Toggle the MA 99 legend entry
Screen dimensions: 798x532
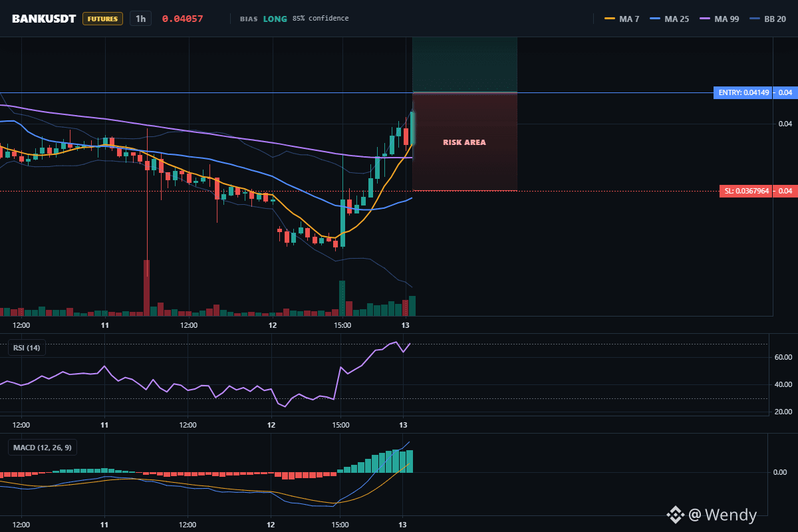719,19
